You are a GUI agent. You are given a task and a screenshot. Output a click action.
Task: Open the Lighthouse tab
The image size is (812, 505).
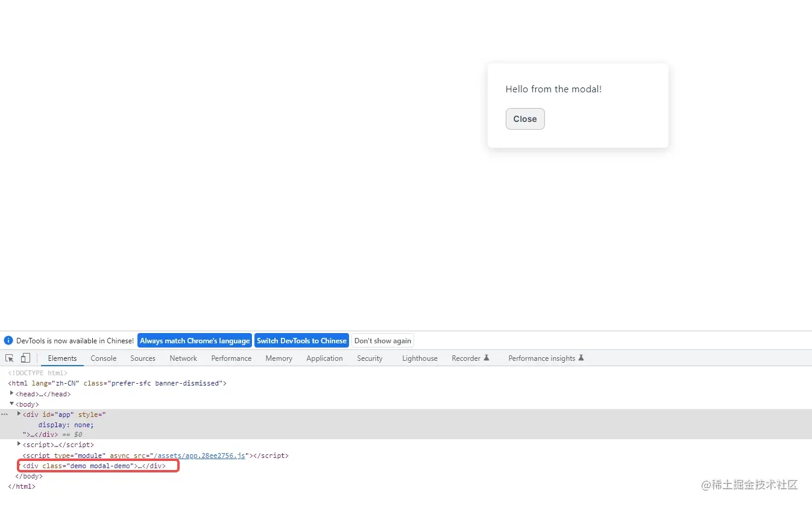420,358
